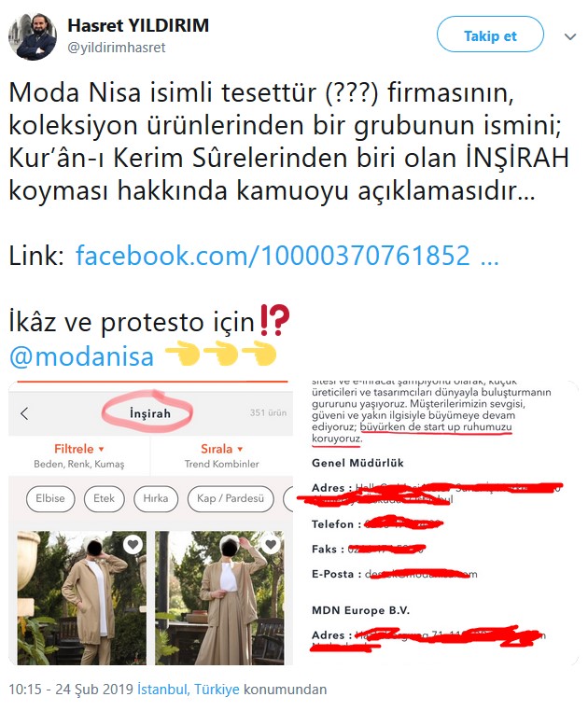The width and height of the screenshot is (588, 711).
Task: Open the second beige skirt outfit photo
Action: click(x=219, y=598)
